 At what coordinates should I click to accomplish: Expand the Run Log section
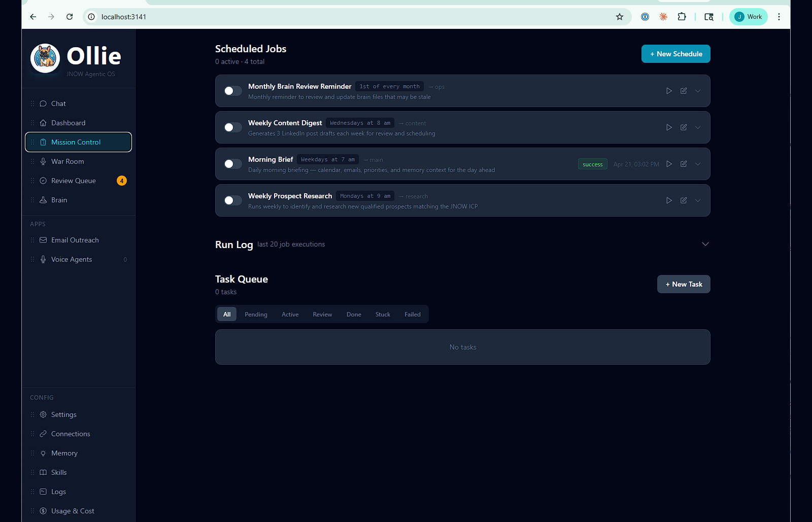pyautogui.click(x=705, y=244)
